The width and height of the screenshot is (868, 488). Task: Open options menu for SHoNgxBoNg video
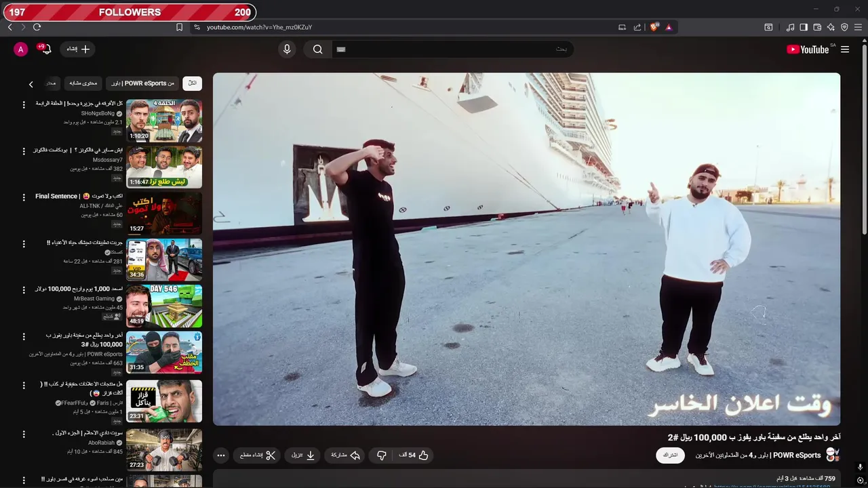pos(24,104)
